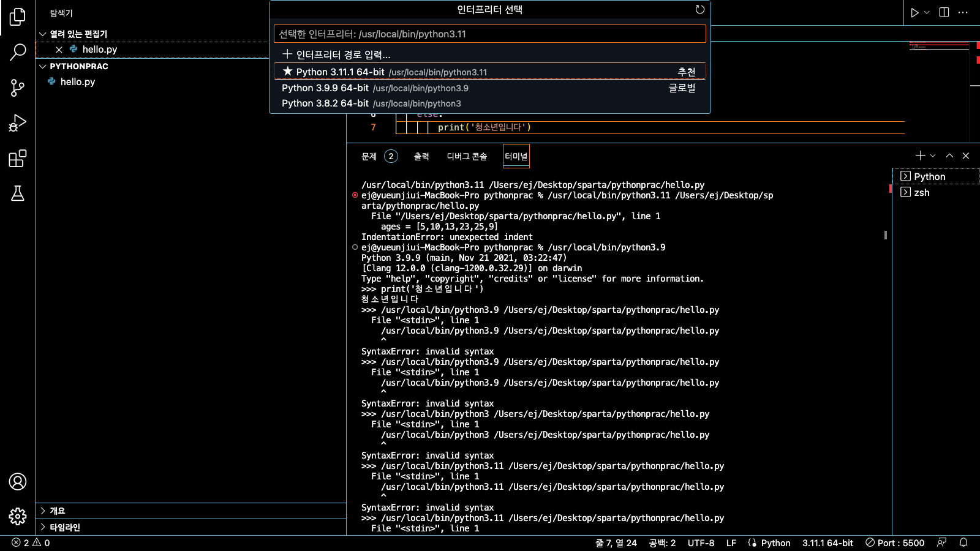The height and width of the screenshot is (551, 980).
Task: Open hello.py in the PYTHONPRAC tree
Action: tap(77, 81)
